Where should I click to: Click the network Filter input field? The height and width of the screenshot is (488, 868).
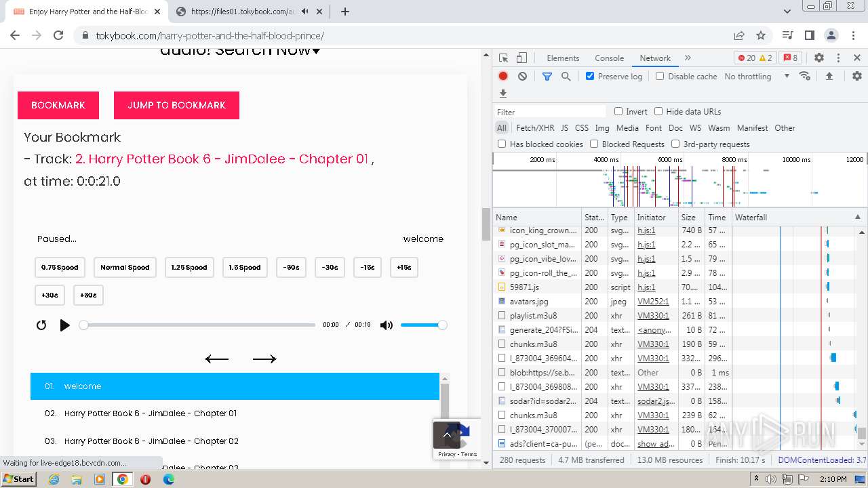(551, 112)
